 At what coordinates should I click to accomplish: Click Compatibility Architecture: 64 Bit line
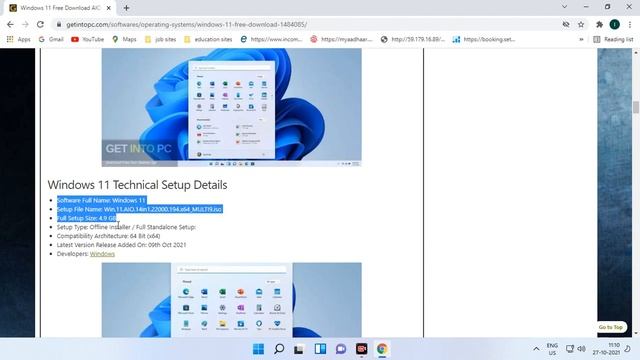108,236
